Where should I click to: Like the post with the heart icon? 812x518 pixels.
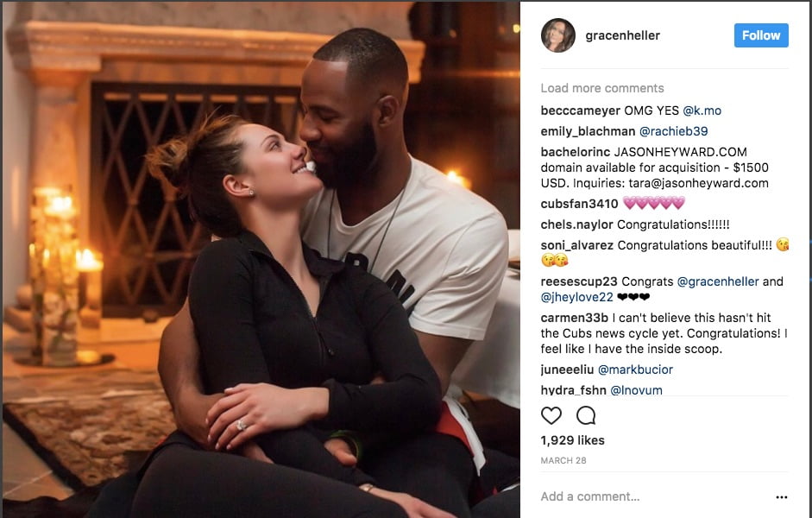coord(551,415)
